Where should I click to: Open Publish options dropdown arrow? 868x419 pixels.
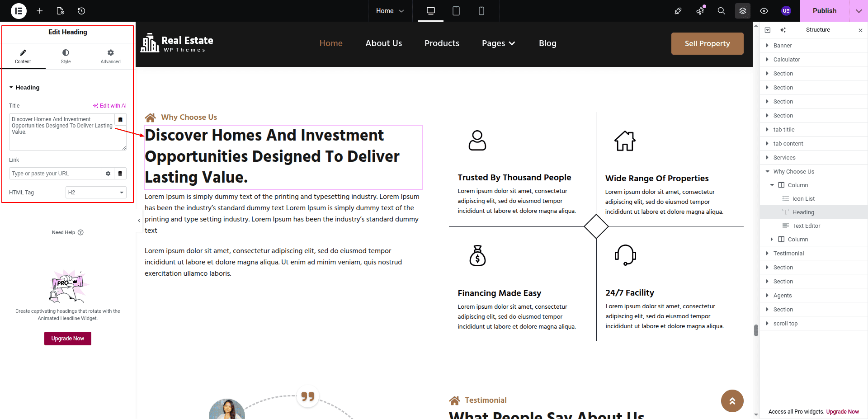pos(859,11)
